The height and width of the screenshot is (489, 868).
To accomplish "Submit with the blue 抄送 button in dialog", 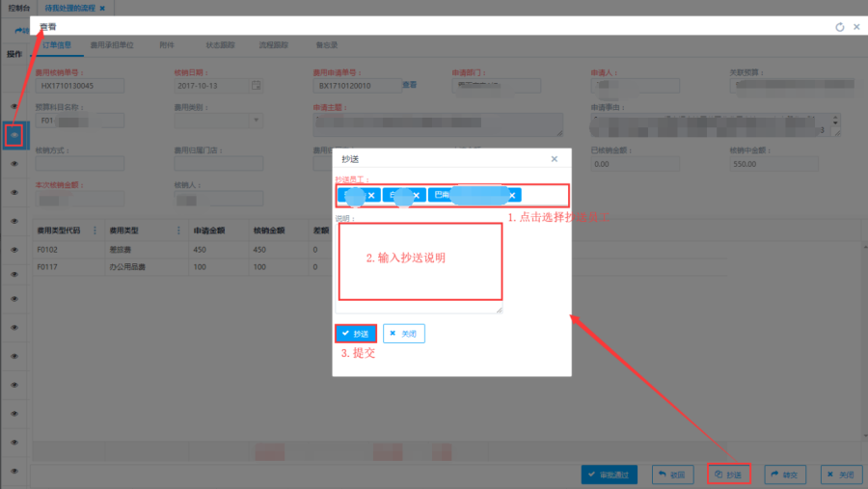I will [355, 333].
